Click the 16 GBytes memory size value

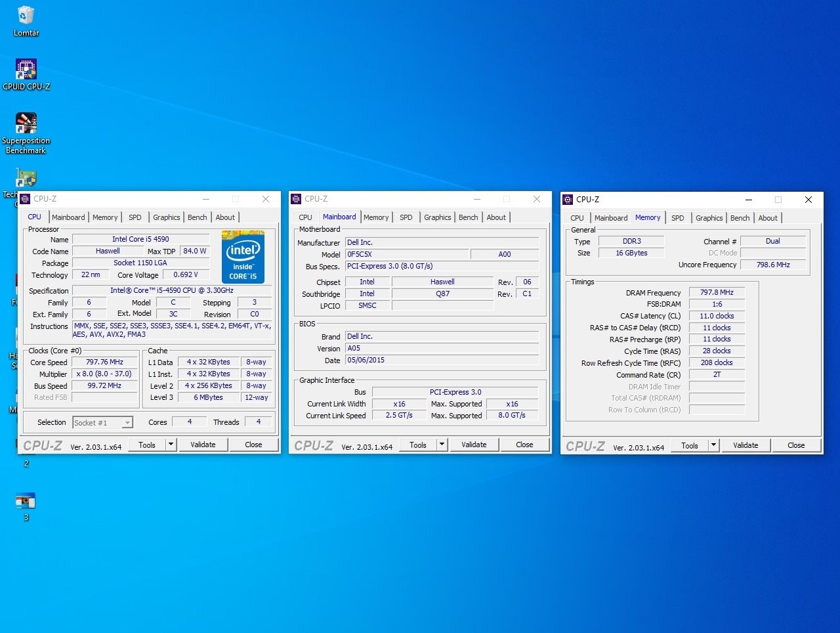click(631, 253)
